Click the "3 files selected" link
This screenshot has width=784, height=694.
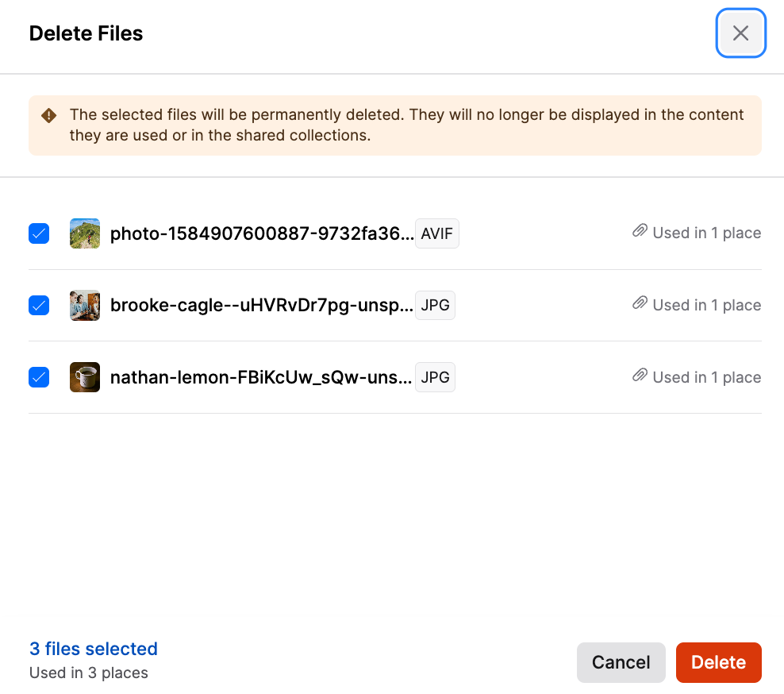pos(94,649)
